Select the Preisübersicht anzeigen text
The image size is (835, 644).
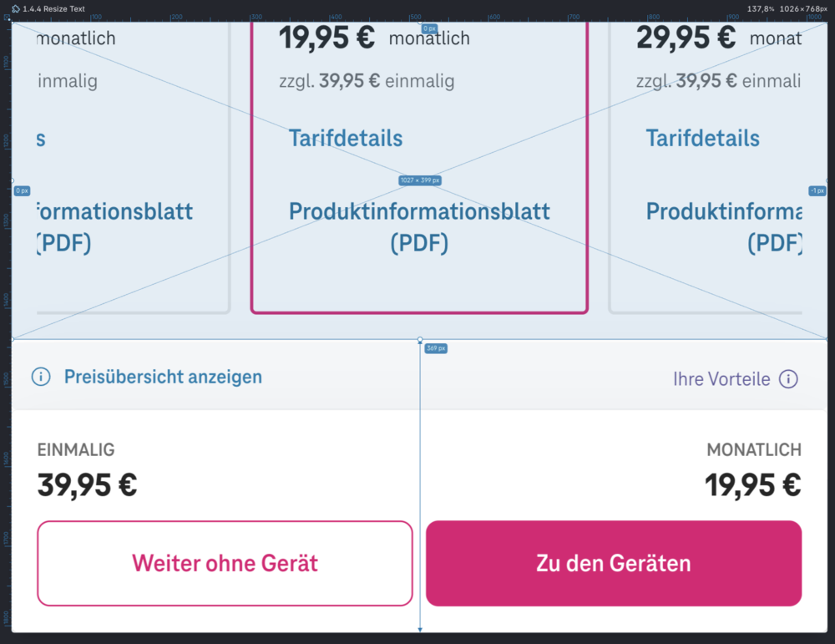tap(163, 378)
